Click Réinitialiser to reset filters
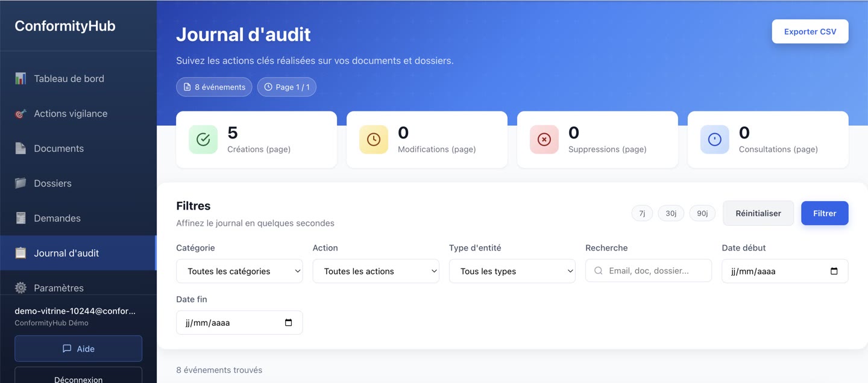This screenshot has width=868, height=383. 758,213
